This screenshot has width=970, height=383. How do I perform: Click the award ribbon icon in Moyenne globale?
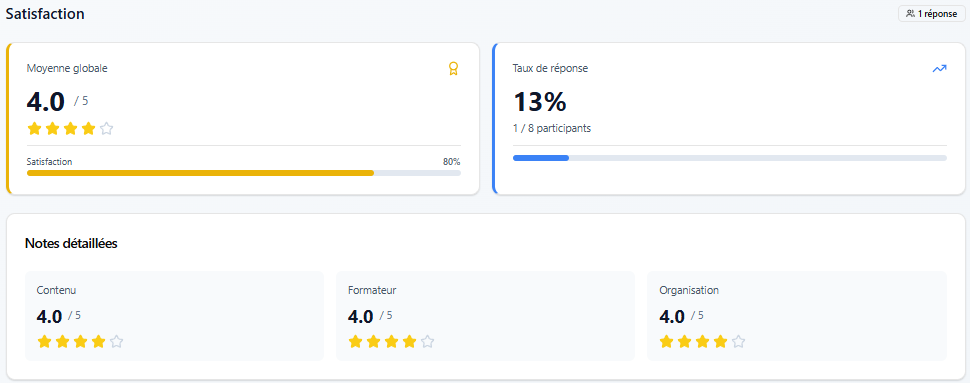point(453,69)
